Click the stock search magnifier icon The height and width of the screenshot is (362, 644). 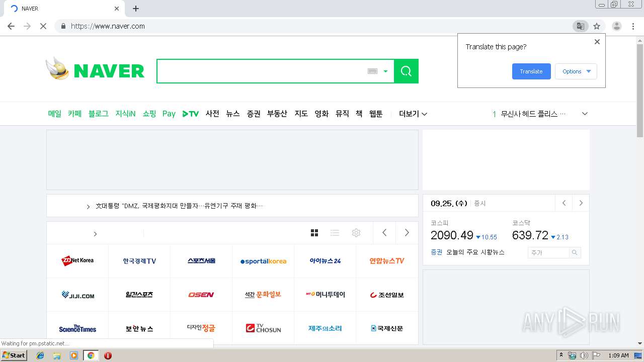click(575, 252)
